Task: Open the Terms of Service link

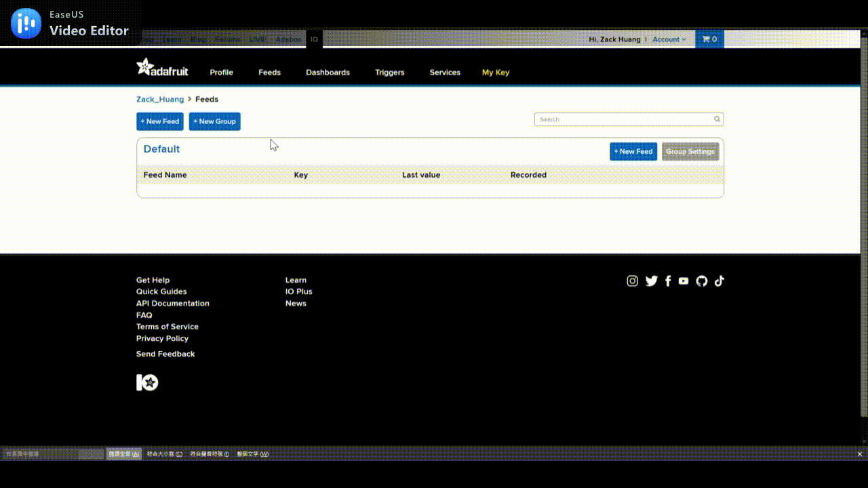Action: (x=167, y=327)
